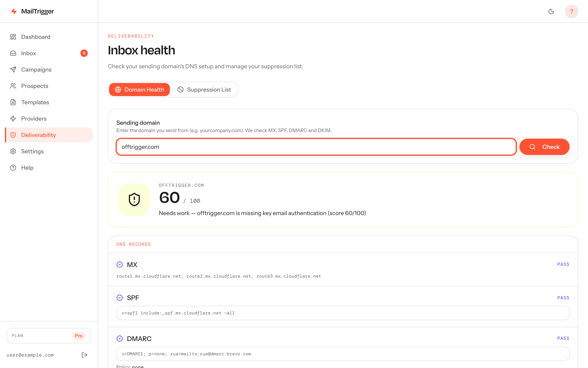Open Campaigns section
The height and width of the screenshot is (368, 588).
point(49,69)
